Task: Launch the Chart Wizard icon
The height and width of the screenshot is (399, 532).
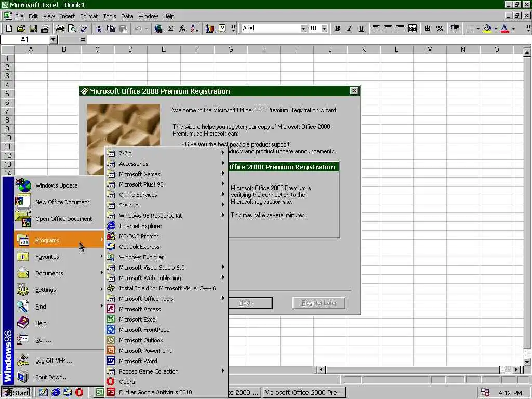Action: tap(210, 29)
